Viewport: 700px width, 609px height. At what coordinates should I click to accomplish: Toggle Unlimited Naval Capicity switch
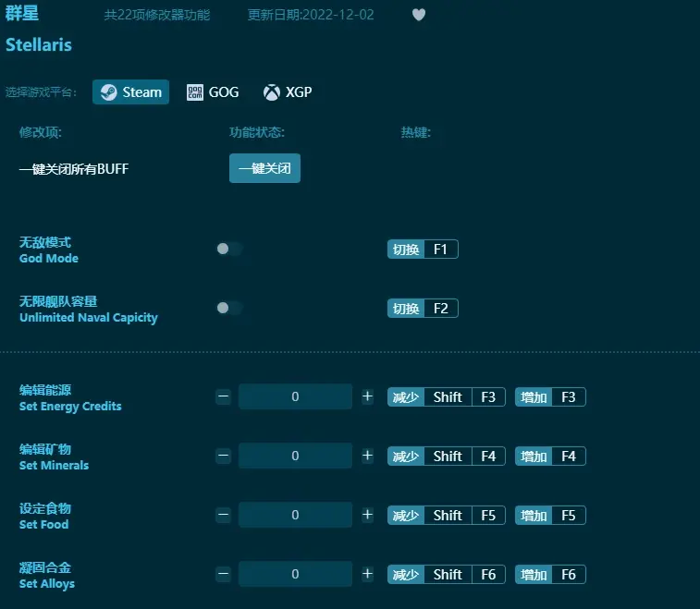coord(229,308)
